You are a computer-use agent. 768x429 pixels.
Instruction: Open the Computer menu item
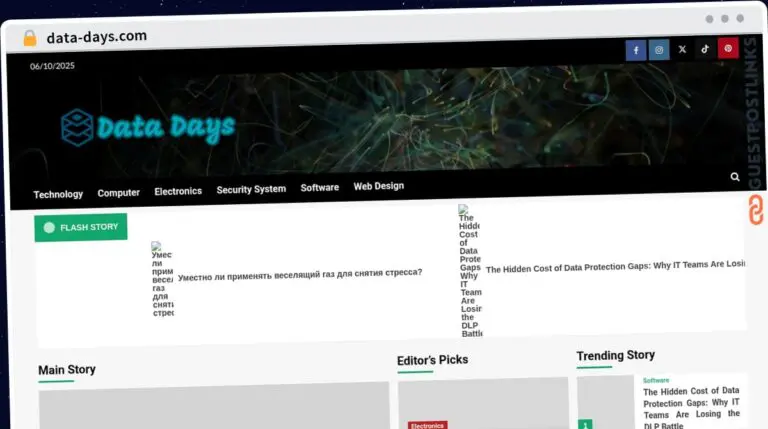(x=119, y=193)
